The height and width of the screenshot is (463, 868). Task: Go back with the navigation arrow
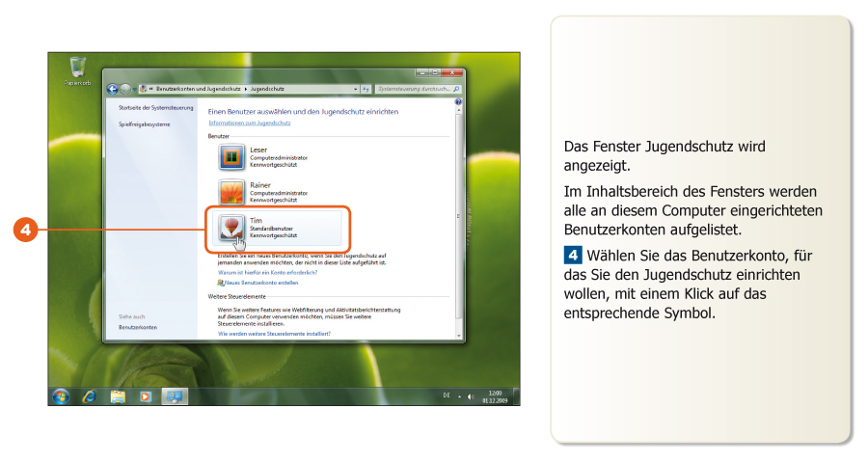coord(113,89)
